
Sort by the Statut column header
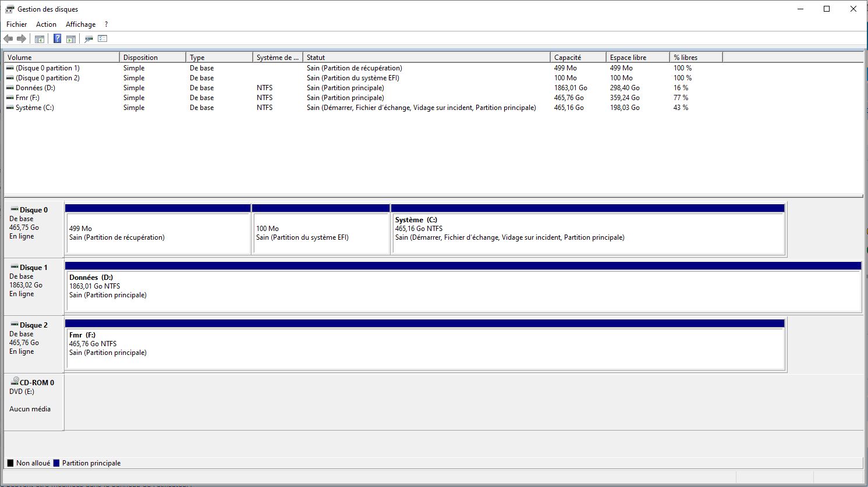point(426,58)
